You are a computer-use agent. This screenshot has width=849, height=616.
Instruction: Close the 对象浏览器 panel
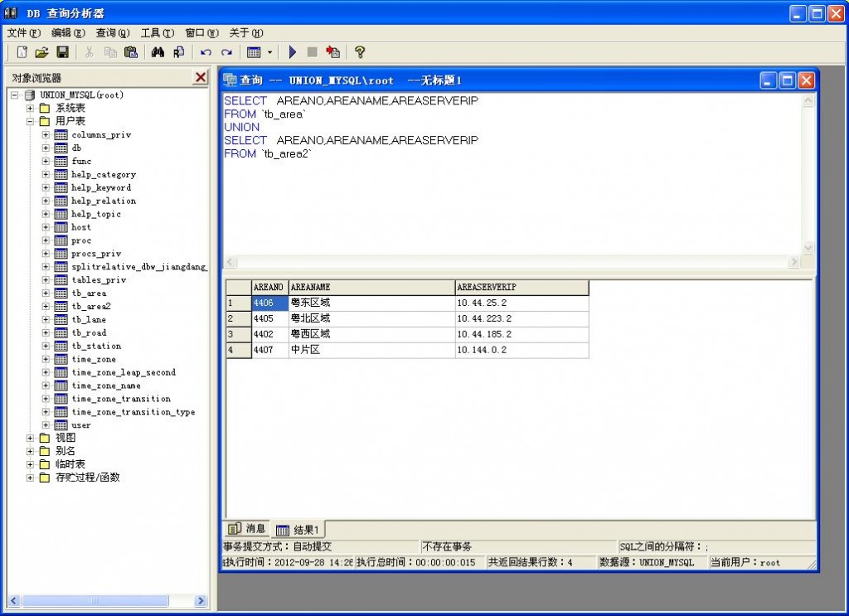click(200, 77)
